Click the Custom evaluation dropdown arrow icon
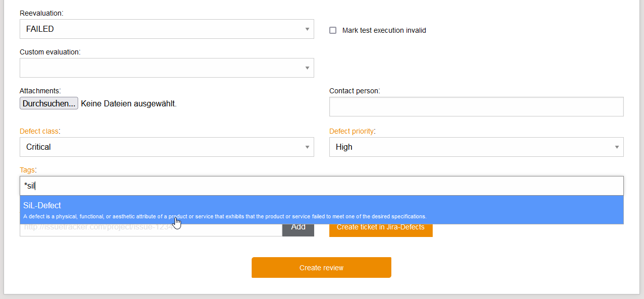The image size is (644, 299). (x=307, y=68)
